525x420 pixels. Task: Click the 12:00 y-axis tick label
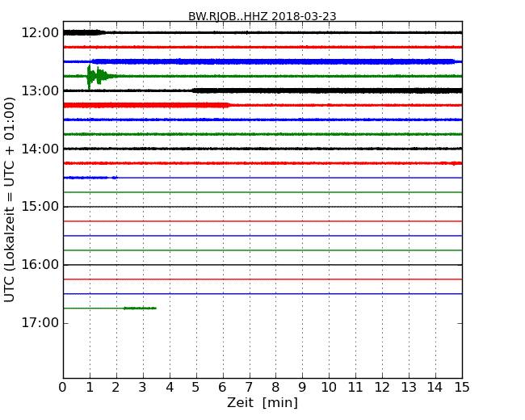pyautogui.click(x=40, y=33)
